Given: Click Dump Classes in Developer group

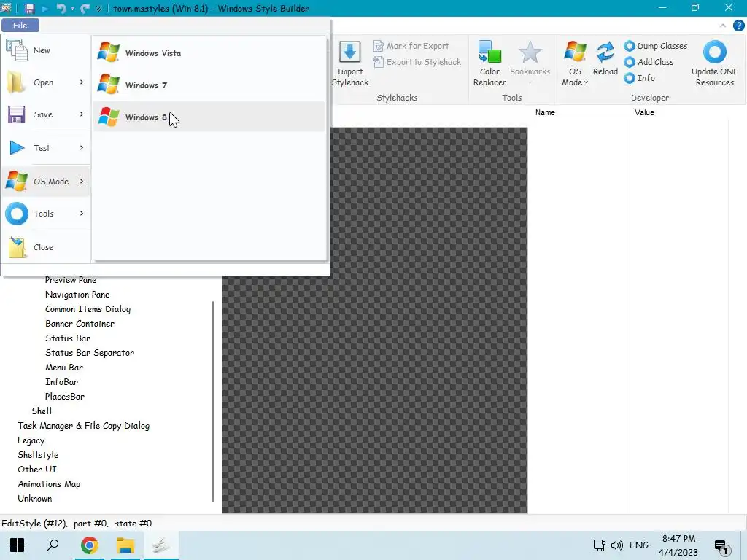Looking at the screenshot, I should (656, 46).
